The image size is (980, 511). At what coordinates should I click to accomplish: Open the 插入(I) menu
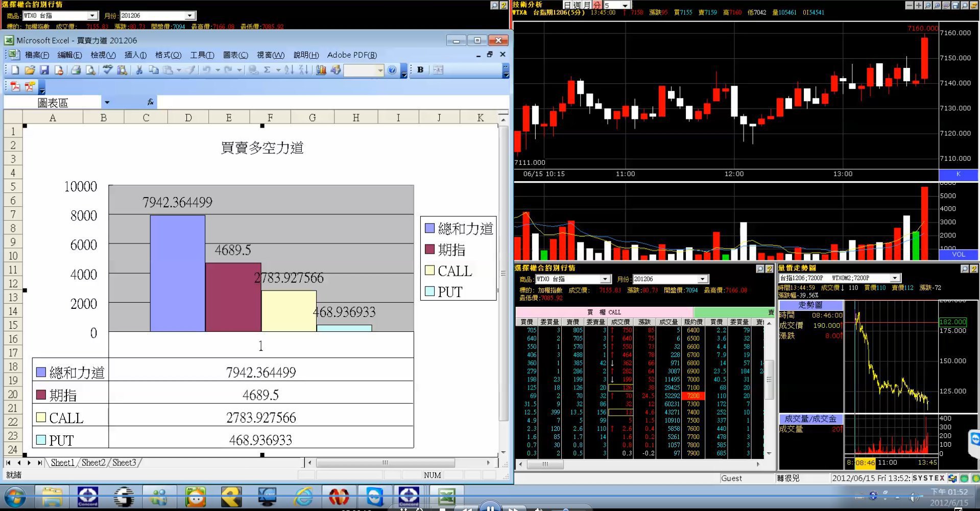[x=135, y=55]
